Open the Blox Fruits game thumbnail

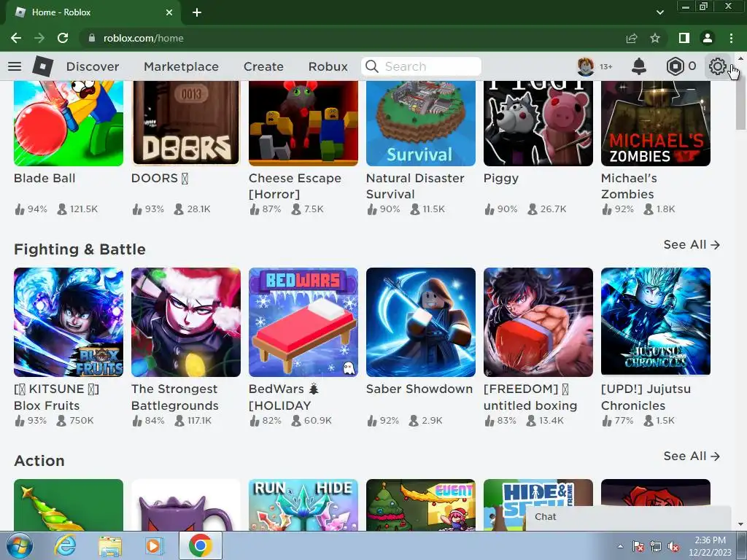(69, 322)
